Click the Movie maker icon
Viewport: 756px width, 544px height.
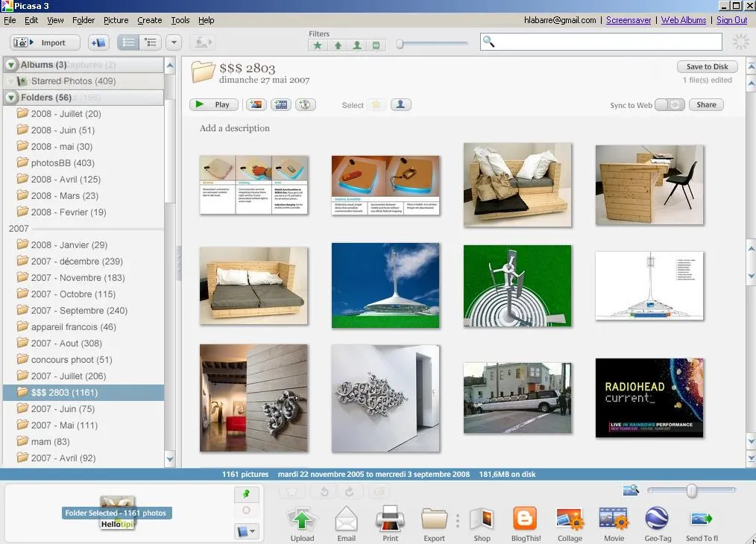[x=614, y=519]
